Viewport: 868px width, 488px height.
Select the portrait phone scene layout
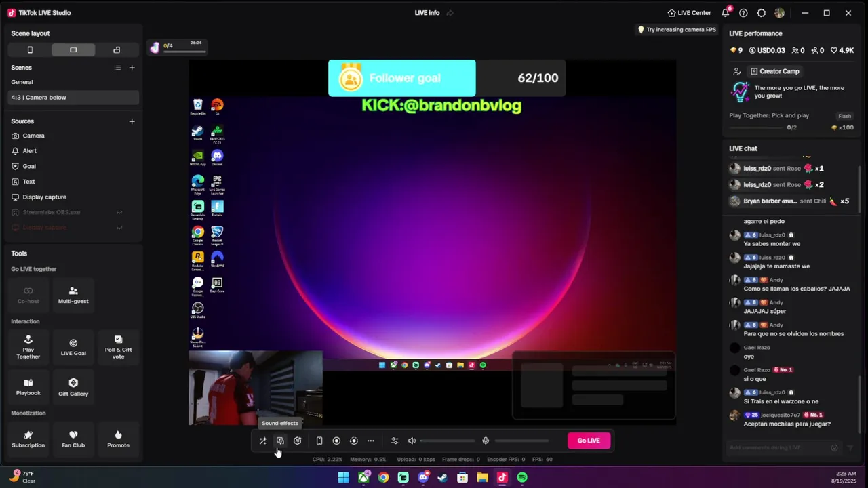point(30,50)
